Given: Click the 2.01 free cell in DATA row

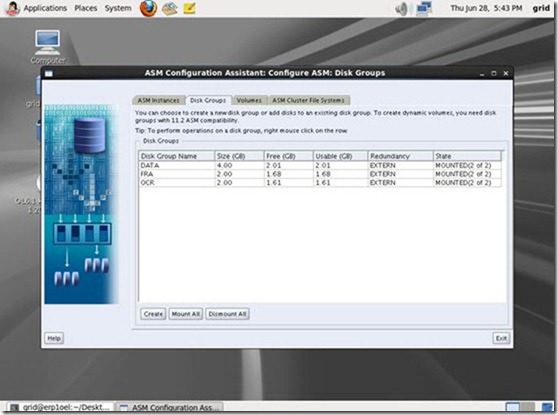Looking at the screenshot, I should [289, 166].
